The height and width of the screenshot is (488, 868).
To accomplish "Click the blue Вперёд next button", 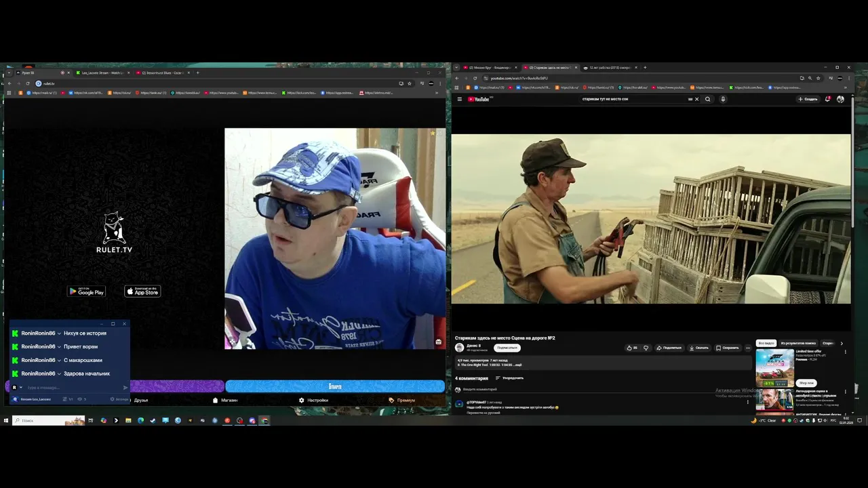I will (335, 386).
